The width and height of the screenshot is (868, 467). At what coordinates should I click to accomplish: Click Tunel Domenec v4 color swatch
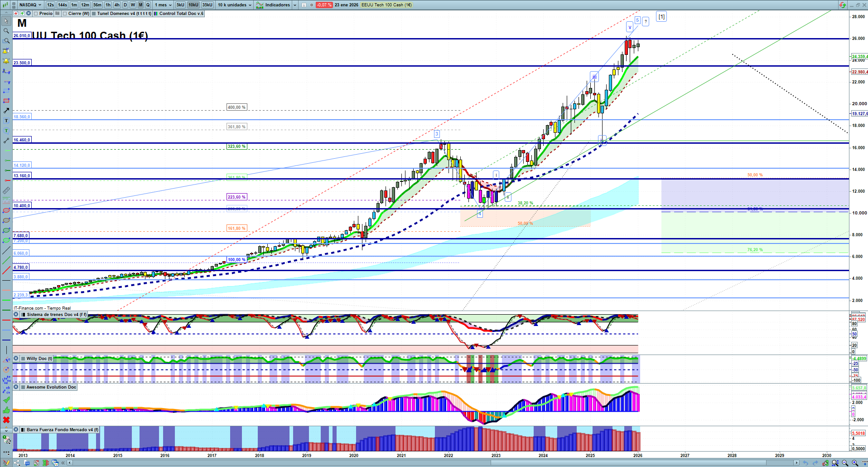click(x=94, y=14)
